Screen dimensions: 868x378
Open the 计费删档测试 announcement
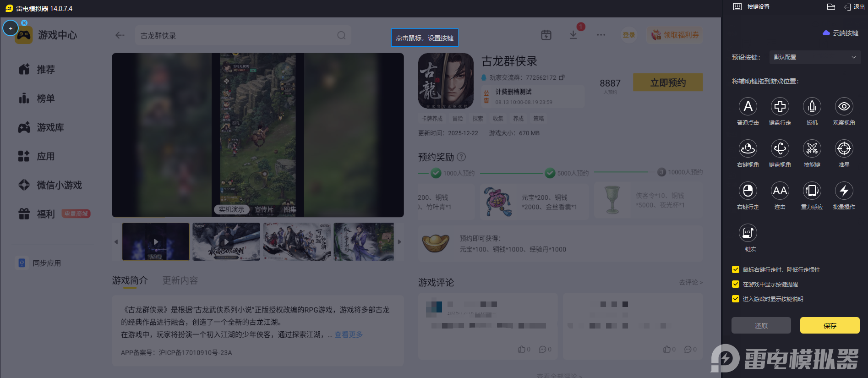coord(533,96)
